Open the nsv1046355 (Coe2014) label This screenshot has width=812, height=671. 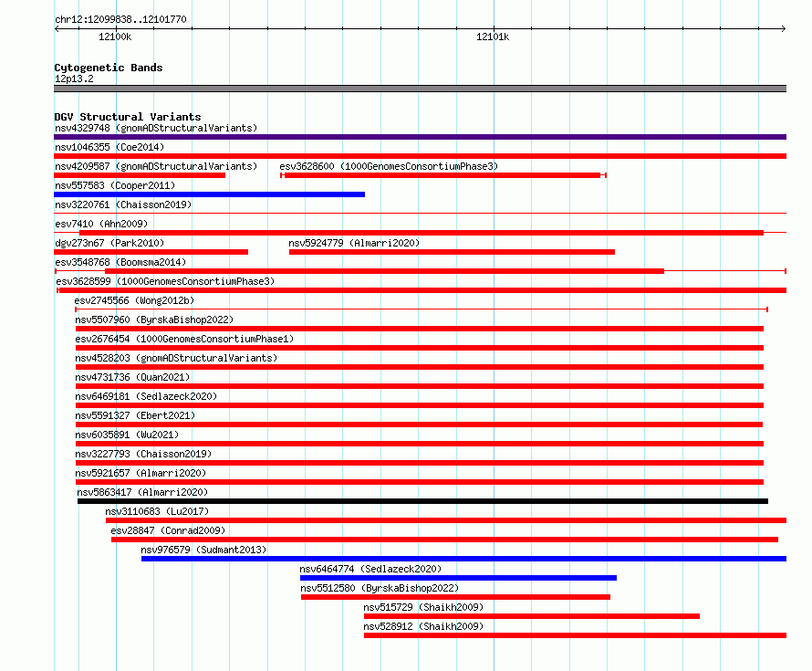click(x=109, y=147)
